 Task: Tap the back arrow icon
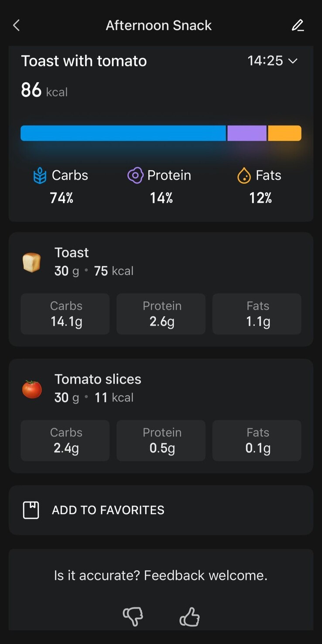coord(17,25)
